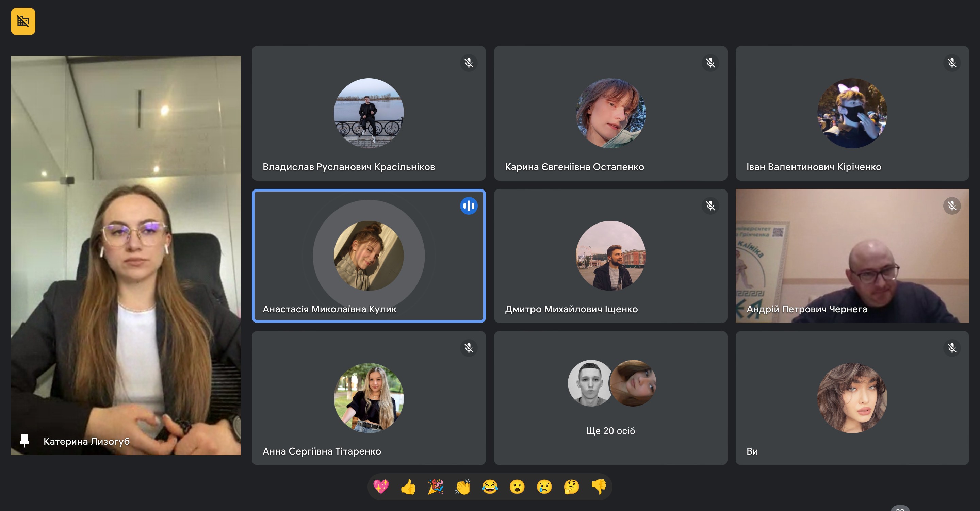Screen dimensions: 980x511
Task: Click muted mic on Іван Кіріченко tile
Action: point(952,63)
